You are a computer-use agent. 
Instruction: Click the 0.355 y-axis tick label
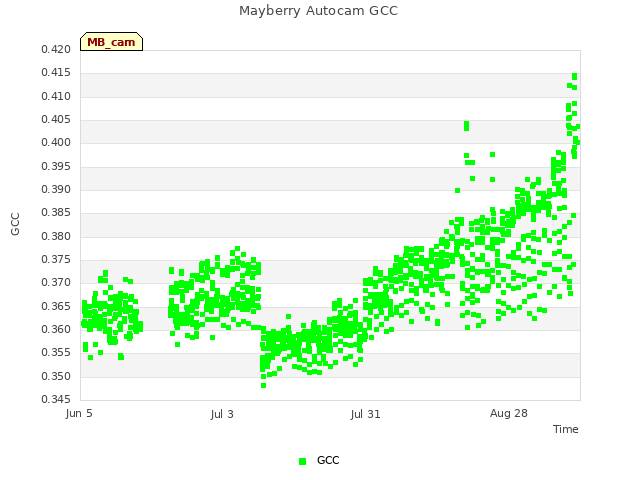[56, 352]
